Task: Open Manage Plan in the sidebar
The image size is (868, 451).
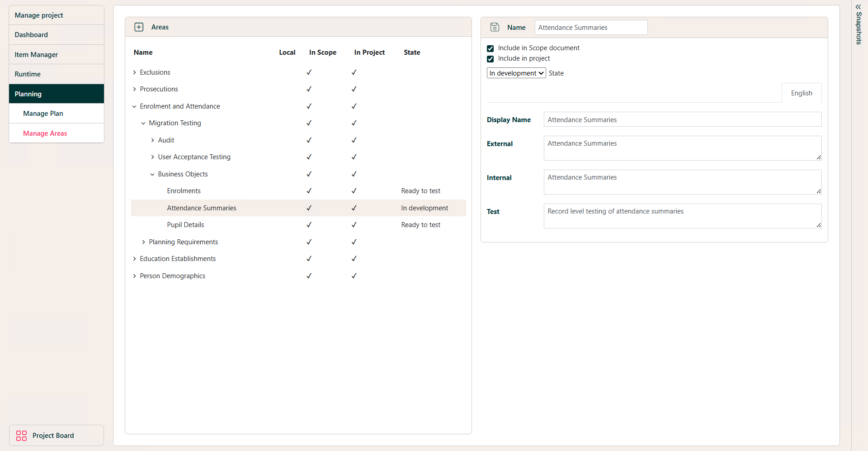Action: coord(43,114)
